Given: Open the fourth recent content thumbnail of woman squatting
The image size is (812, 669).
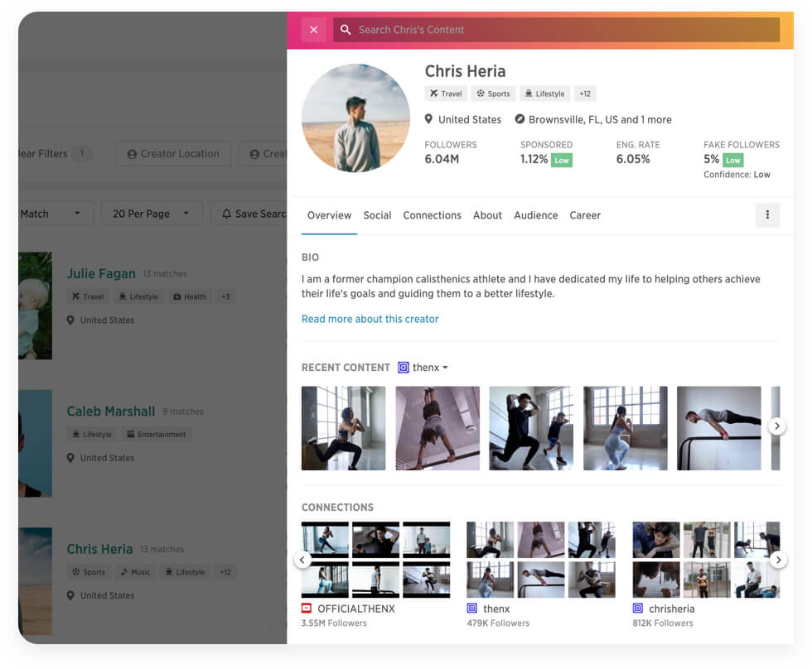Looking at the screenshot, I should coord(625,428).
